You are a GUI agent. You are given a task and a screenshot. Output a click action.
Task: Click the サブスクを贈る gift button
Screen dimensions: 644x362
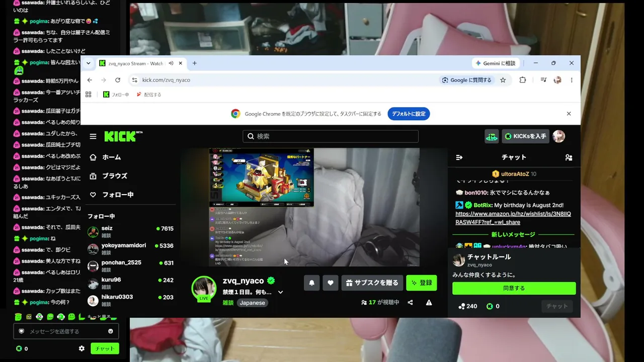click(372, 283)
